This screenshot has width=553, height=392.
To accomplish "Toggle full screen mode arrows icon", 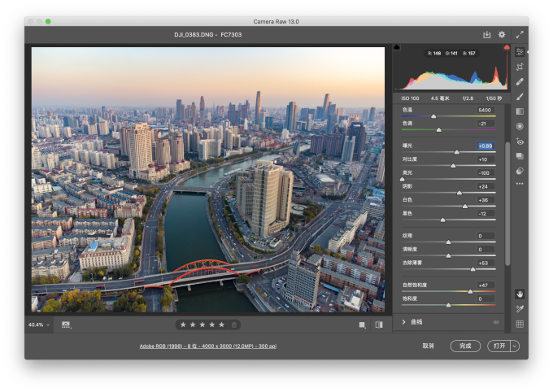I will coord(520,35).
